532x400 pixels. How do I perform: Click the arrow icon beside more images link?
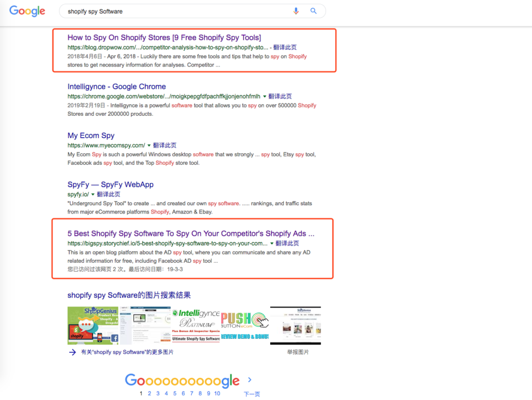click(x=73, y=352)
